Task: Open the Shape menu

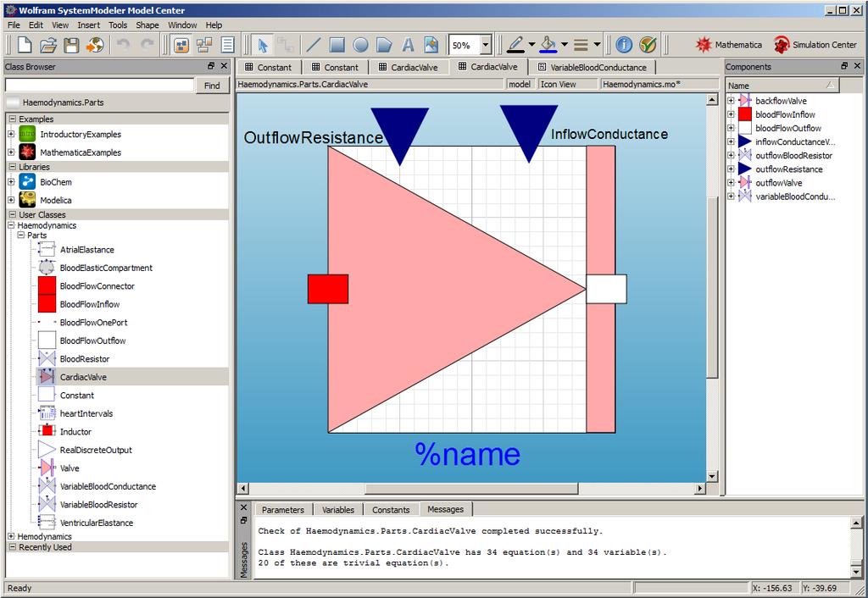Action: (x=147, y=25)
